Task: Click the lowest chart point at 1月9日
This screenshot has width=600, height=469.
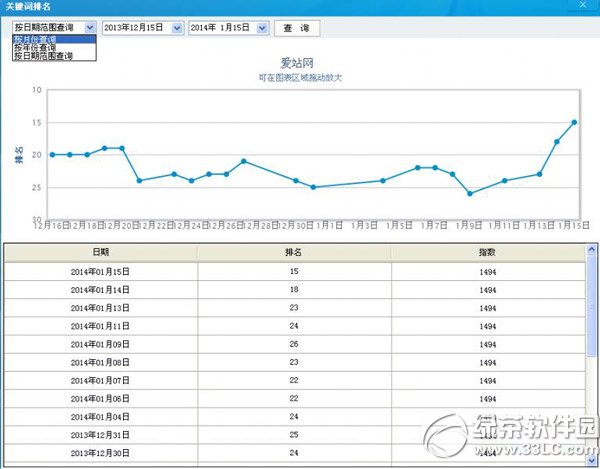Action: click(470, 193)
